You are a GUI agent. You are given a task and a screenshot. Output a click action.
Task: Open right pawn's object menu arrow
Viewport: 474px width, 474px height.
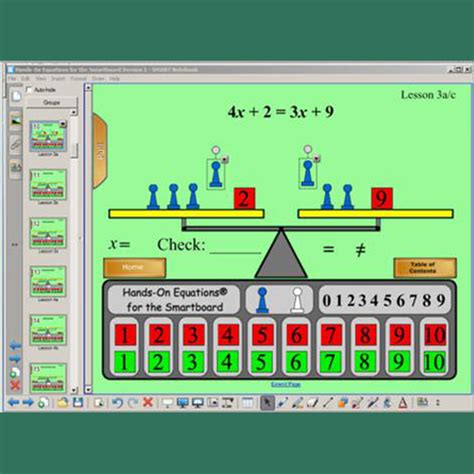coord(317,159)
